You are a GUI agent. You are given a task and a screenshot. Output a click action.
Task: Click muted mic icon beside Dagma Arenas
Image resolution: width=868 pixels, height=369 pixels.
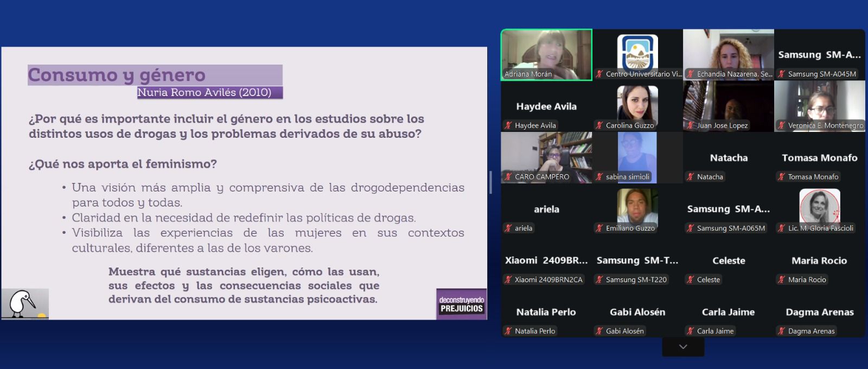782,331
